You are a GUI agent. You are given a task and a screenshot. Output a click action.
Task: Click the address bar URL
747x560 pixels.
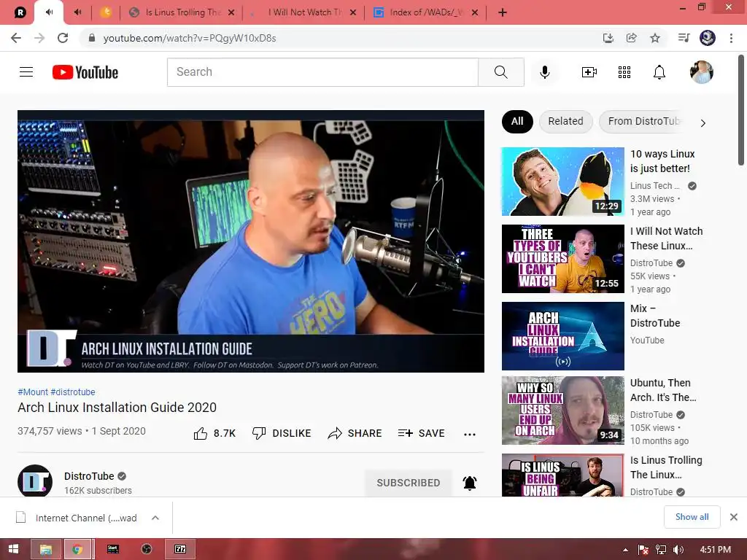tap(190, 38)
